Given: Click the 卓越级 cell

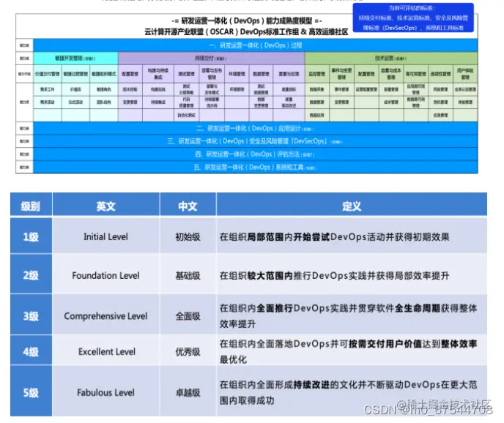Looking at the screenshot, I should pyautogui.click(x=188, y=392).
